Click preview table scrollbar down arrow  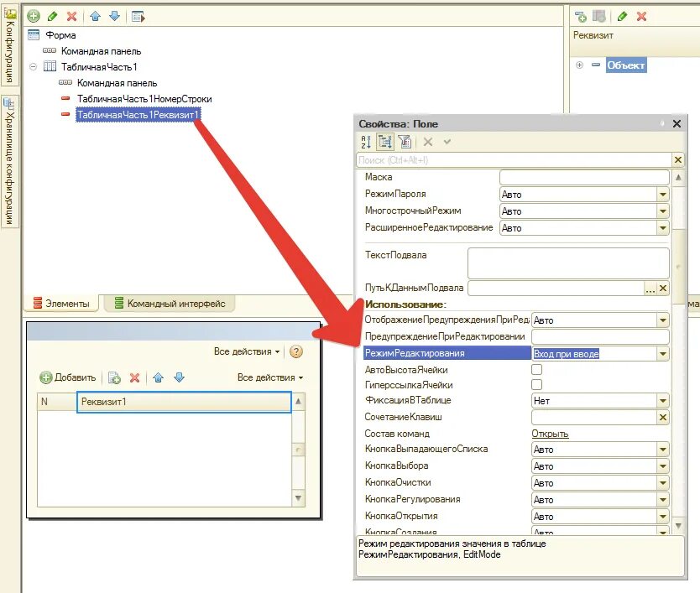coord(298,497)
